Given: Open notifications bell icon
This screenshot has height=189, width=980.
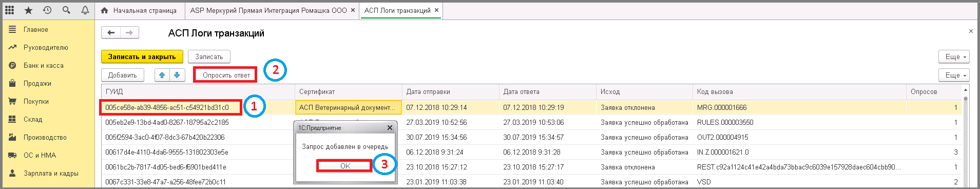Looking at the screenshot, I should tap(85, 10).
